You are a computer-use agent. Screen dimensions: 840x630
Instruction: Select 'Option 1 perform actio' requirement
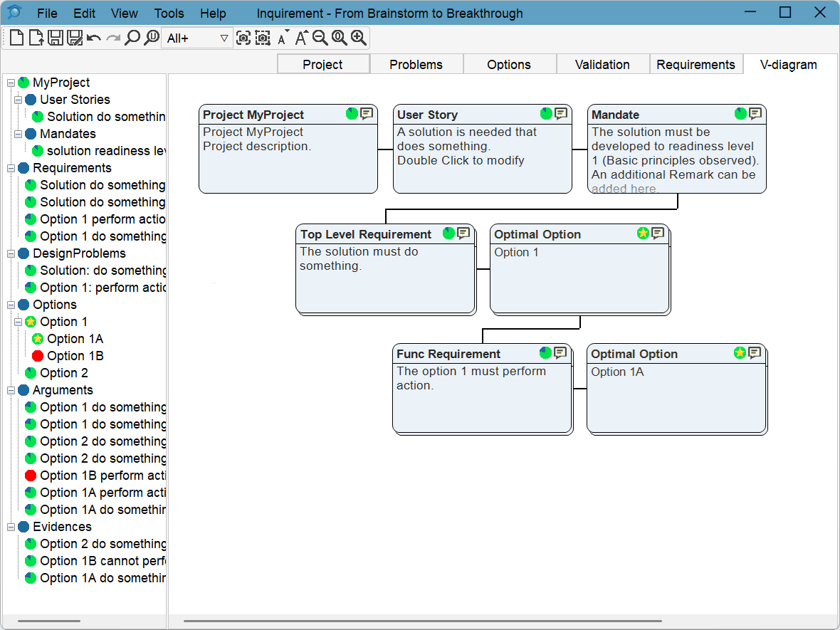pos(103,219)
